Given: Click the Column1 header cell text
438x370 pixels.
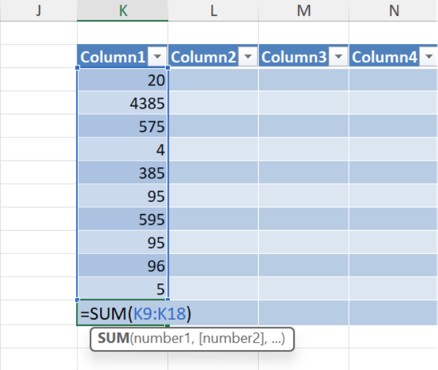Looking at the screenshot, I should click(113, 57).
